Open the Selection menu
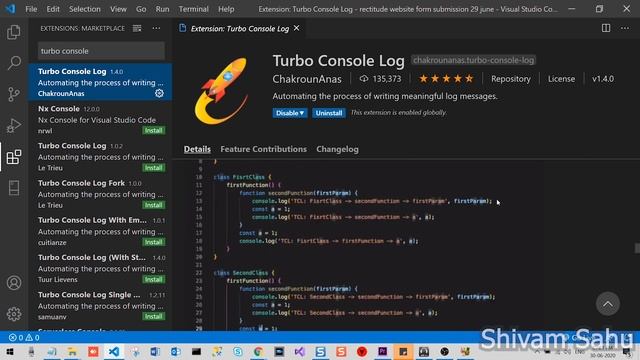The height and width of the screenshot is (360, 640). (84, 9)
